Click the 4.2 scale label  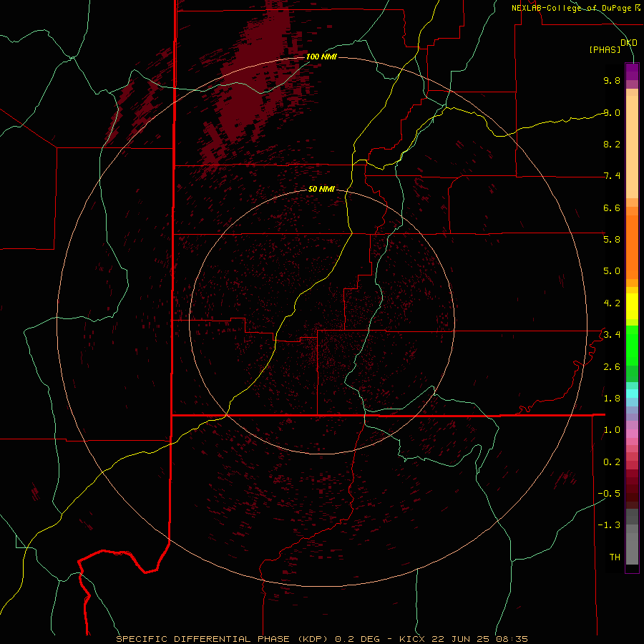(x=612, y=303)
